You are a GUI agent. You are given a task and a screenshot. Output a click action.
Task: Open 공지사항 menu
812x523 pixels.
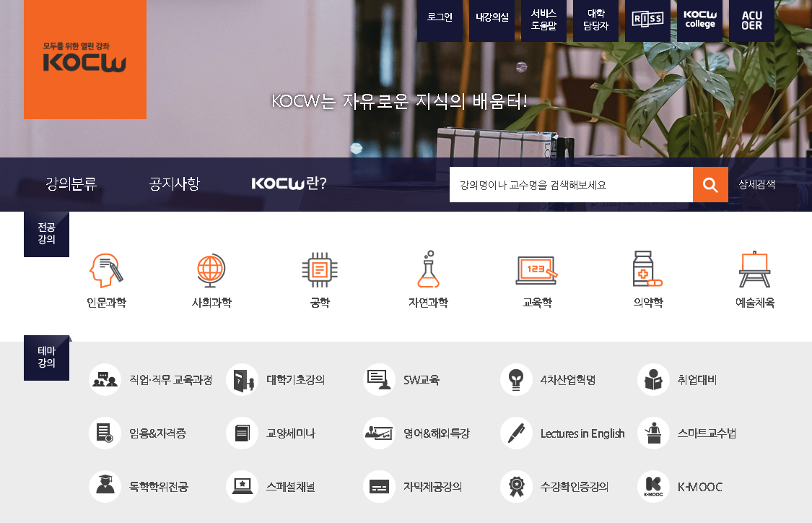(175, 184)
